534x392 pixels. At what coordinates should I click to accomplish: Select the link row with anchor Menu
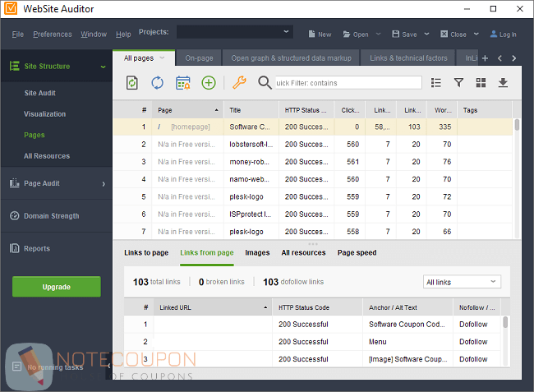[313, 342]
